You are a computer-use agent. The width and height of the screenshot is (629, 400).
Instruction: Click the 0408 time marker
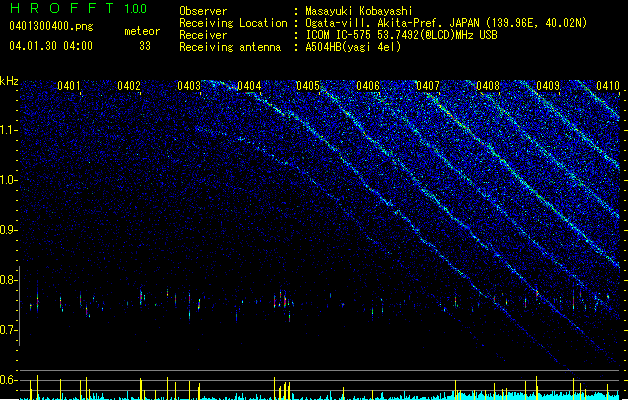coord(488,86)
